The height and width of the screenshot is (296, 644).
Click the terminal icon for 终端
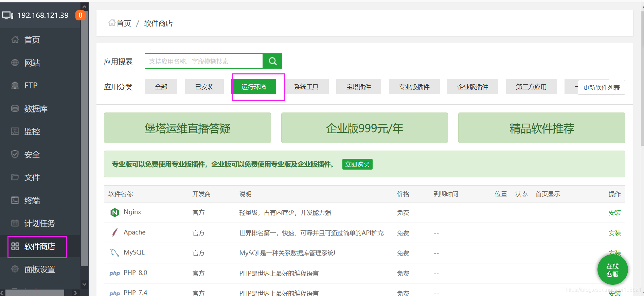coord(15,200)
